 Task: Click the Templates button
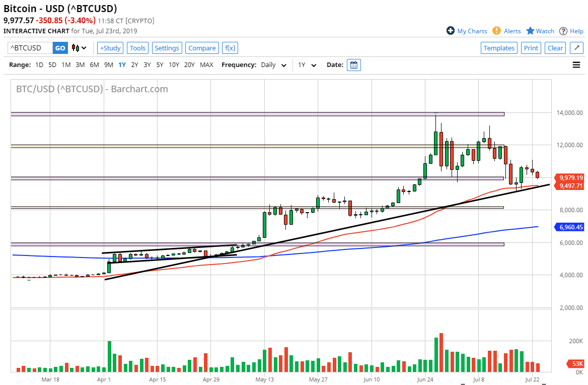click(x=499, y=48)
